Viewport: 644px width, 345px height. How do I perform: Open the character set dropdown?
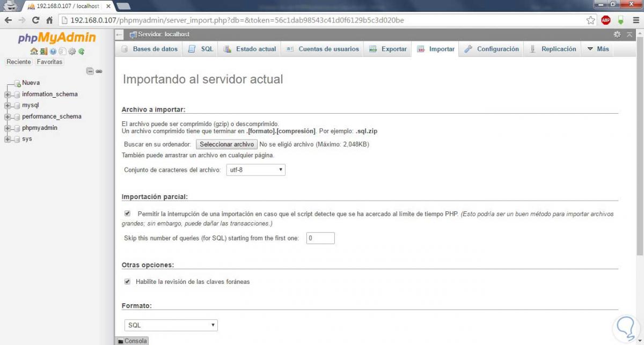click(x=256, y=169)
